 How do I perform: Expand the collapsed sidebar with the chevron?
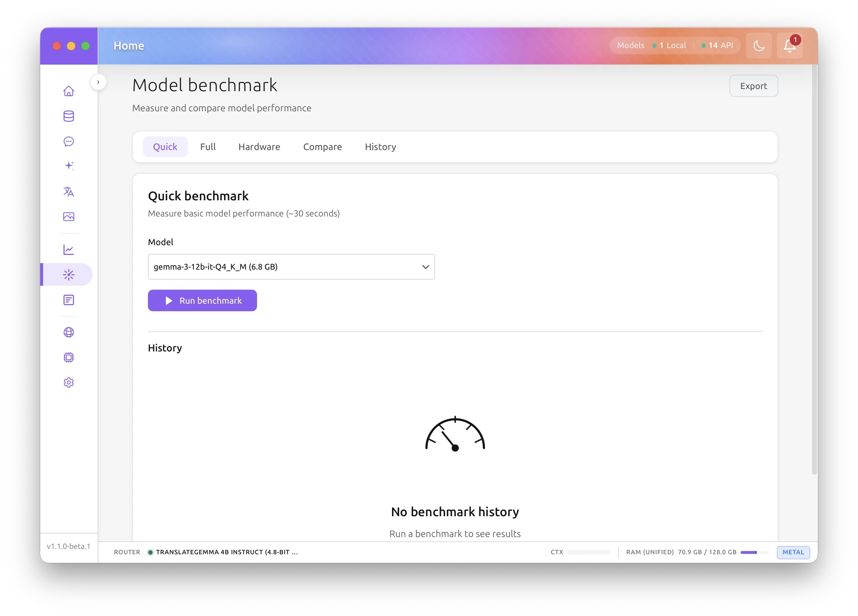(98, 82)
